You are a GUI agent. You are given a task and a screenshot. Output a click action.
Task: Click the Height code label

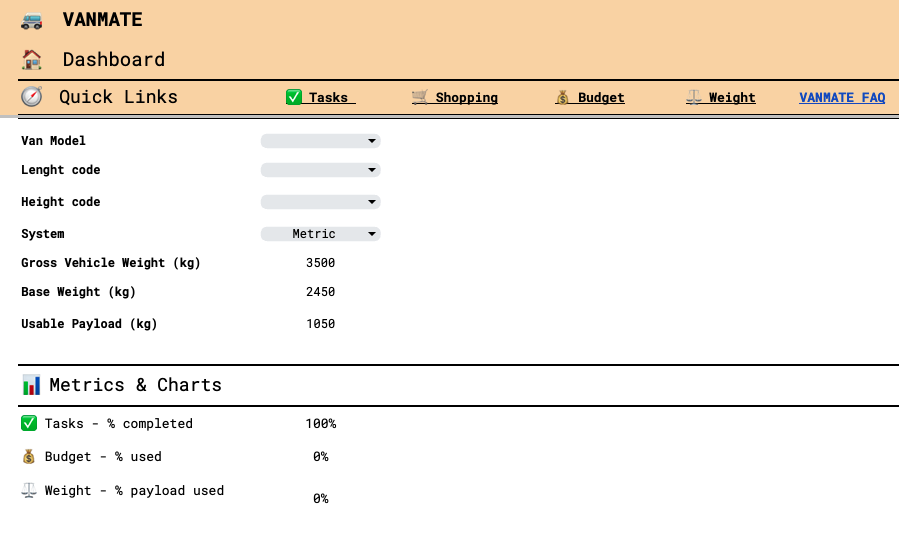click(x=61, y=202)
